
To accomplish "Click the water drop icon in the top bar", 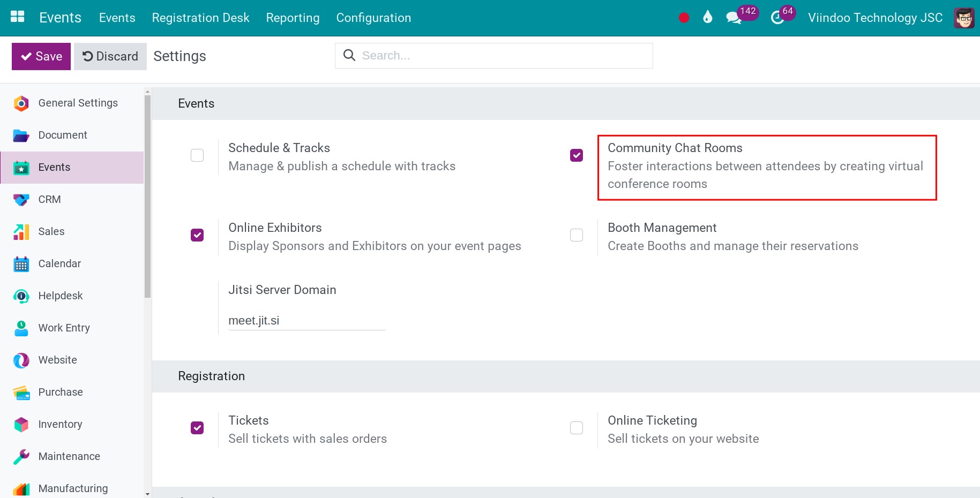I will pyautogui.click(x=708, y=17).
